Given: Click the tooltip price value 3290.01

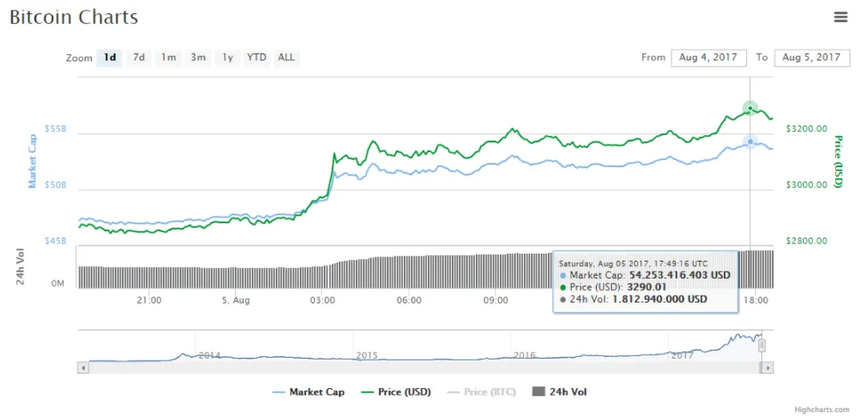Looking at the screenshot, I should pos(647,287).
